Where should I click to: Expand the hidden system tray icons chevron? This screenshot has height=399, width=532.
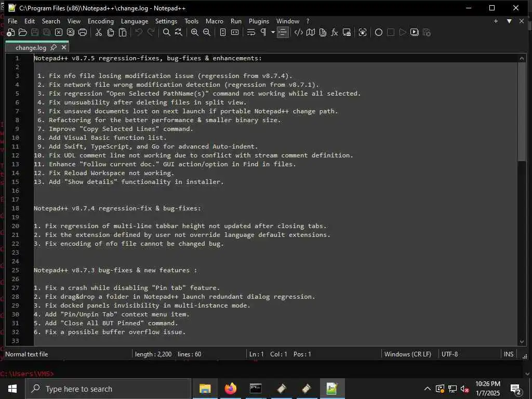428,389
